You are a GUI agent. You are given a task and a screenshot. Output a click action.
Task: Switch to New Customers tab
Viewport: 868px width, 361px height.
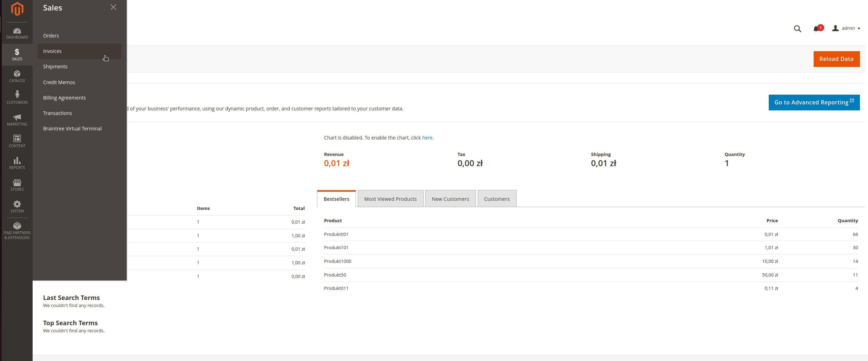[450, 199]
